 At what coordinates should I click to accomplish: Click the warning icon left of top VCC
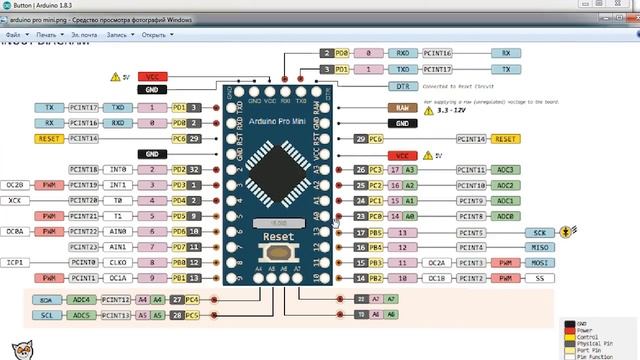click(x=116, y=77)
